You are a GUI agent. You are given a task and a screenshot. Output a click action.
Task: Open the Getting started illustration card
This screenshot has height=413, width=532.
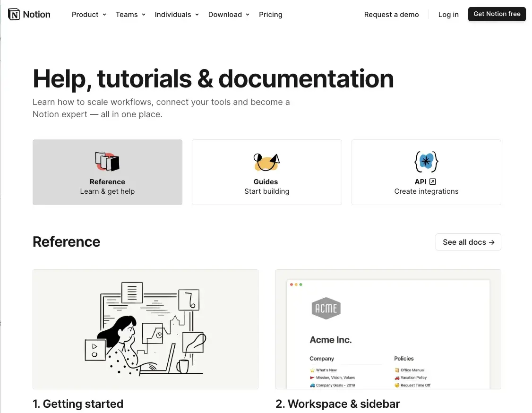(x=145, y=329)
